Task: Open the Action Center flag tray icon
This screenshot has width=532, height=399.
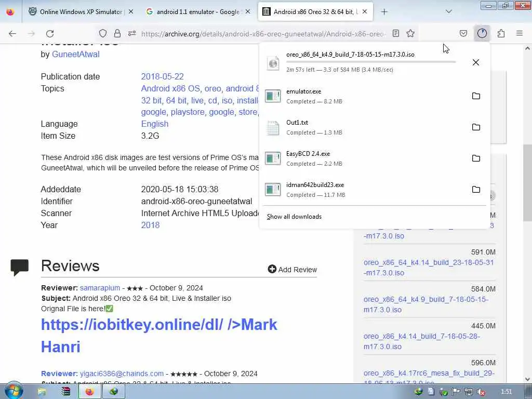Action: coord(456,392)
